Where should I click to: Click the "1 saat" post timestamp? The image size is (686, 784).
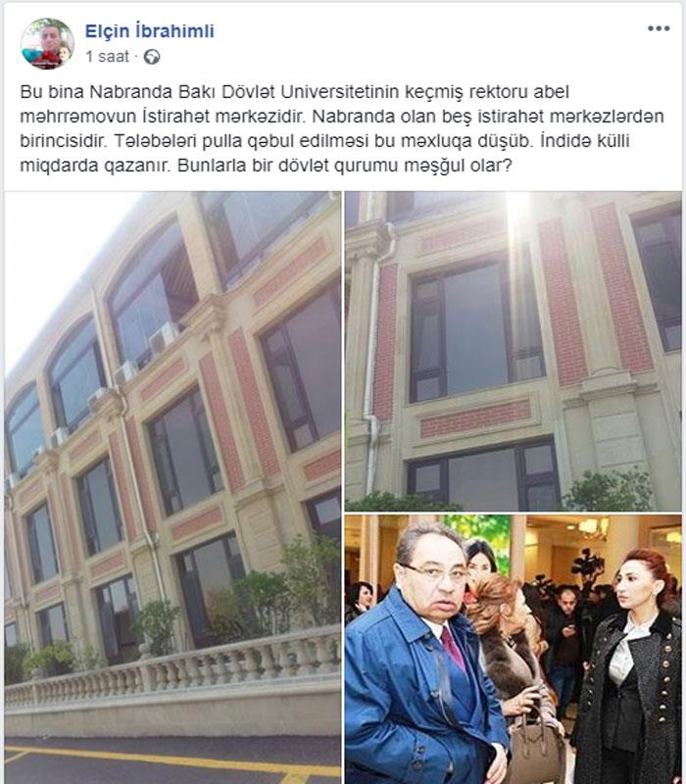coord(107,57)
